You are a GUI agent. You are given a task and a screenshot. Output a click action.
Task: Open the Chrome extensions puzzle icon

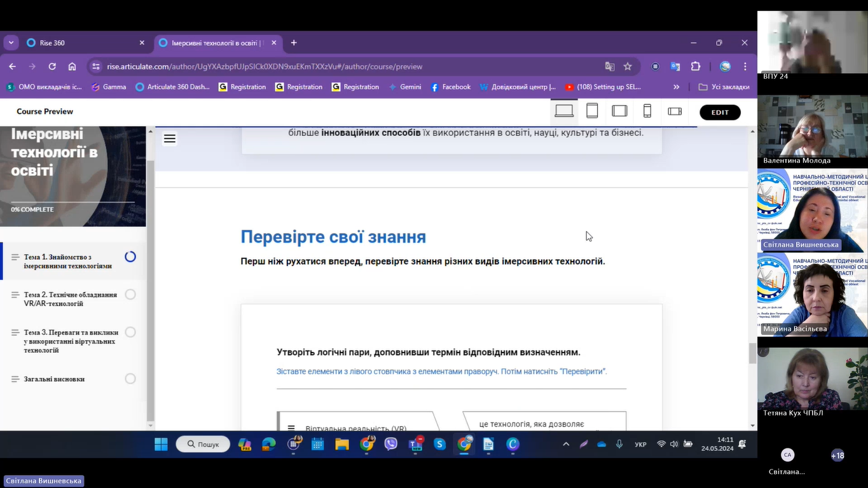(x=696, y=67)
